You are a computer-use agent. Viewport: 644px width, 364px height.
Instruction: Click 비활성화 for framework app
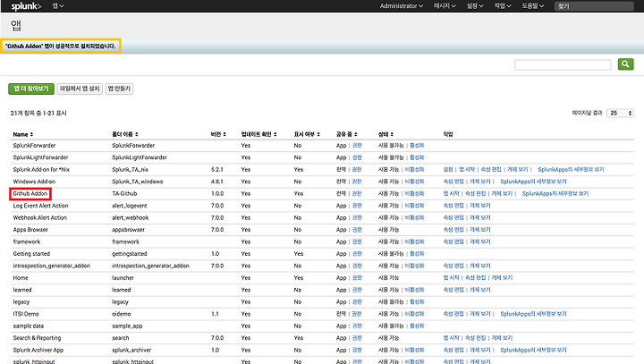click(x=414, y=241)
